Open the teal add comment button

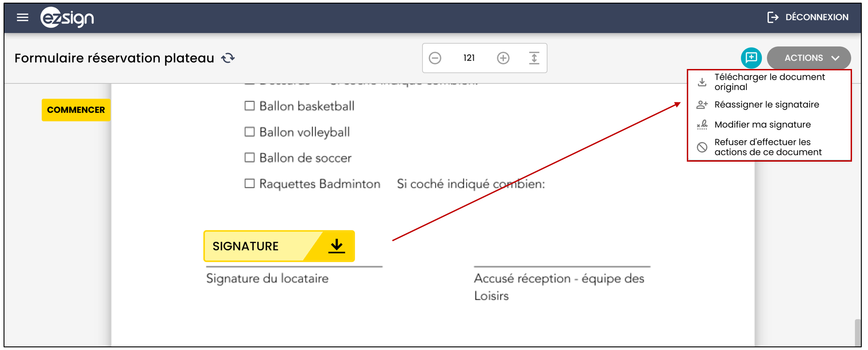[751, 58]
